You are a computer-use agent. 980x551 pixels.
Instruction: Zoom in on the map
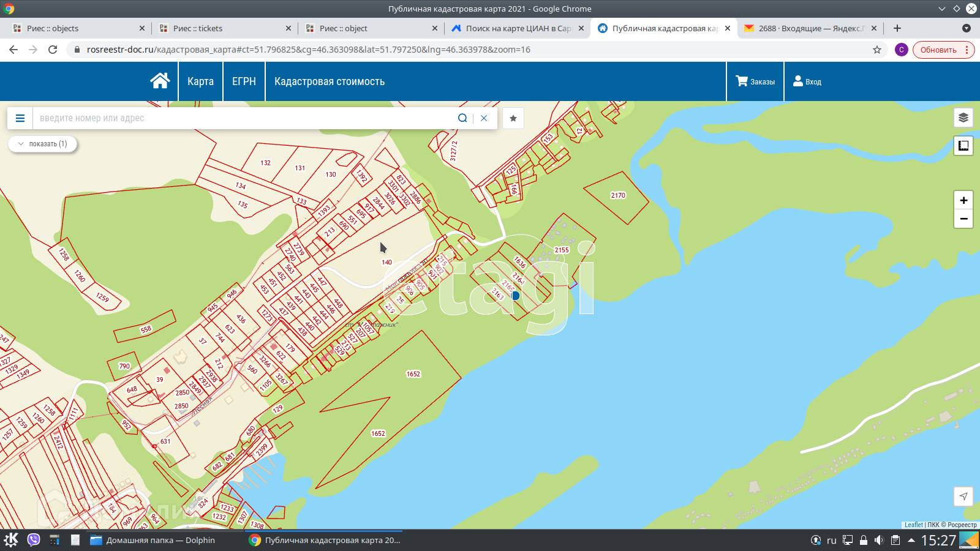pyautogui.click(x=963, y=200)
